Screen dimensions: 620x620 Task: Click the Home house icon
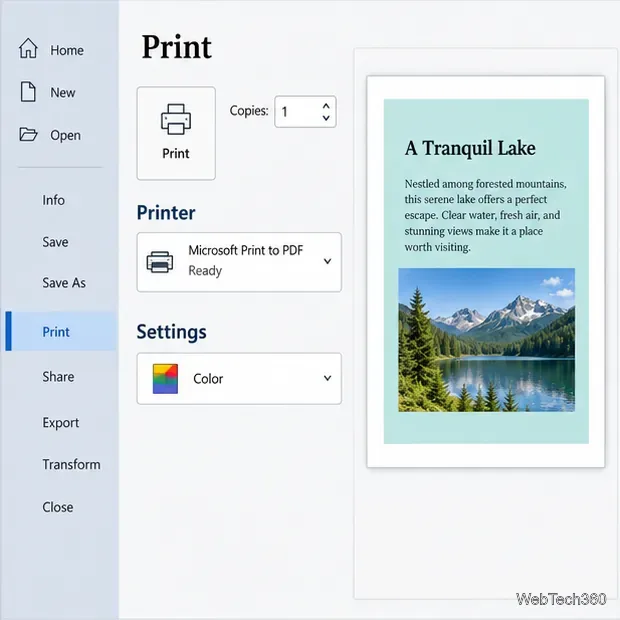[28, 48]
